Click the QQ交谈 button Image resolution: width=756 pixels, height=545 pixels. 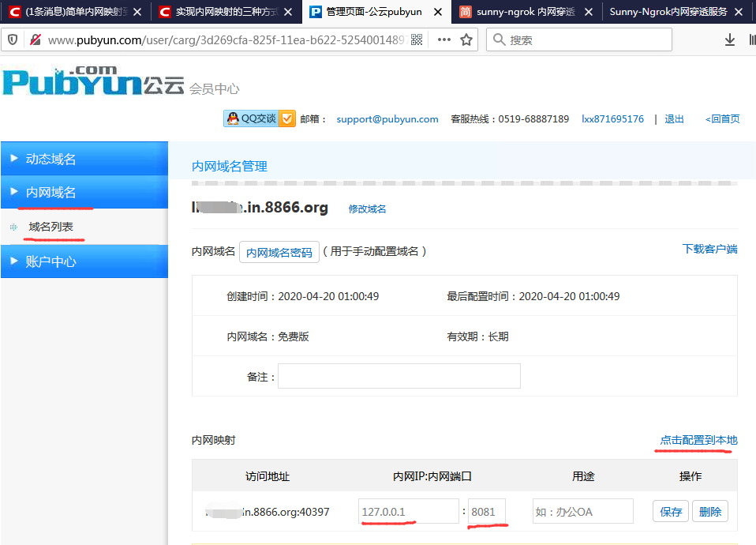(x=259, y=118)
